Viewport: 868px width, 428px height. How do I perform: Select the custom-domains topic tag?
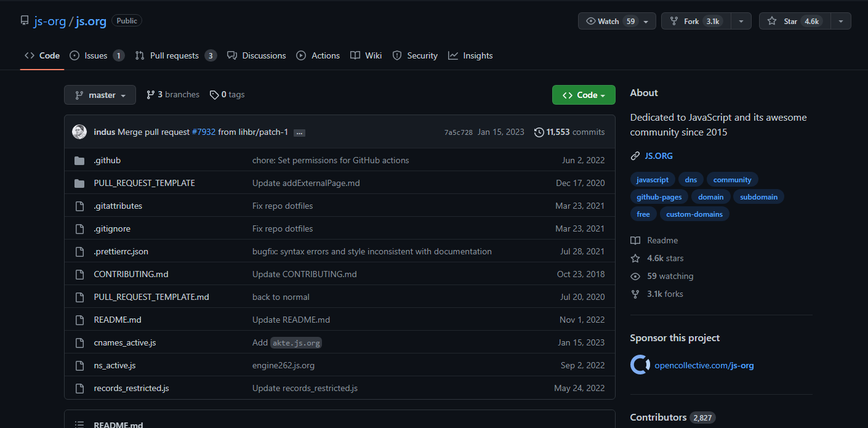point(695,214)
